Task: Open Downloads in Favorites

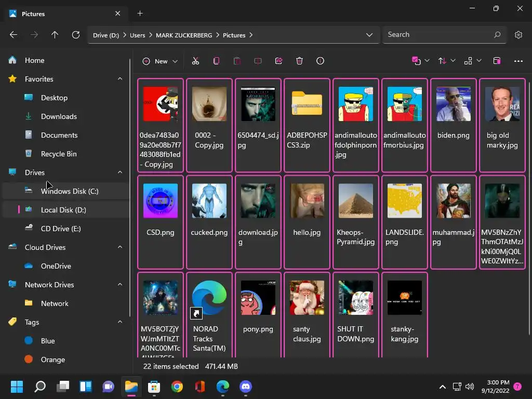Action: [x=65, y=116]
